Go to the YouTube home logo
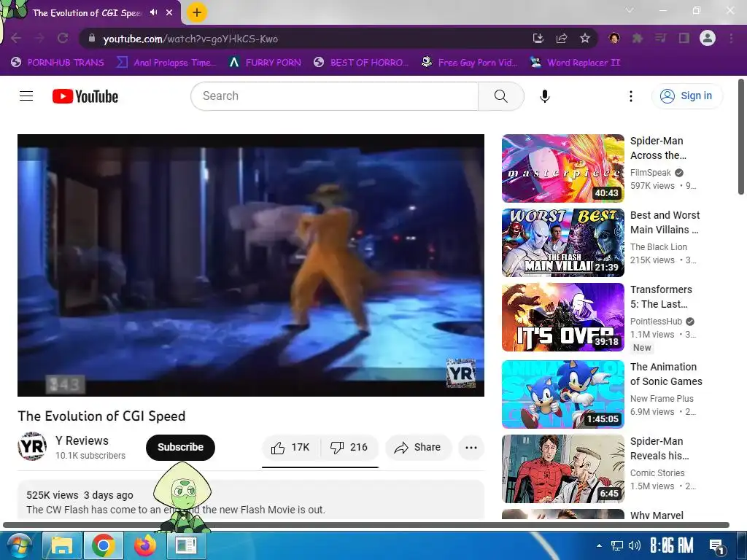 (x=85, y=96)
